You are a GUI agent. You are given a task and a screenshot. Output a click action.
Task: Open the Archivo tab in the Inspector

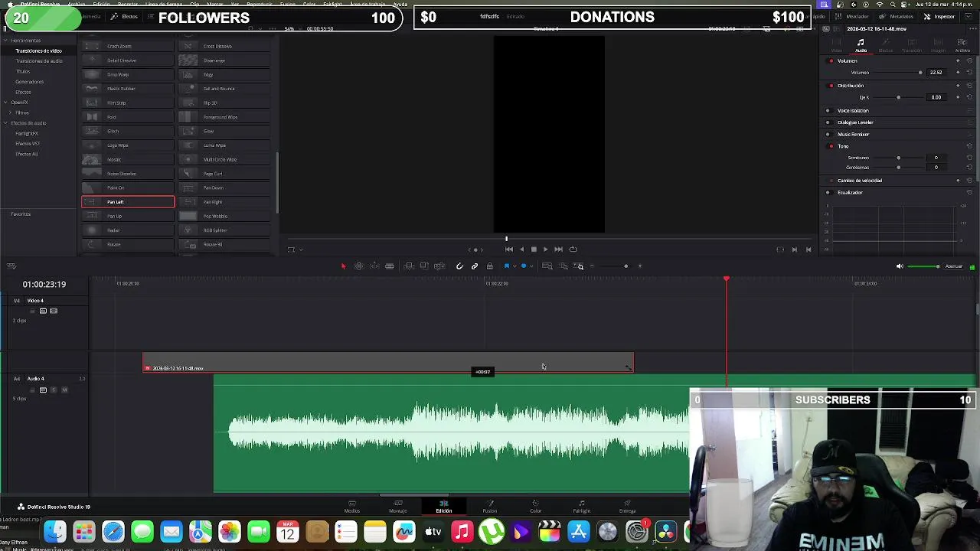tap(962, 45)
